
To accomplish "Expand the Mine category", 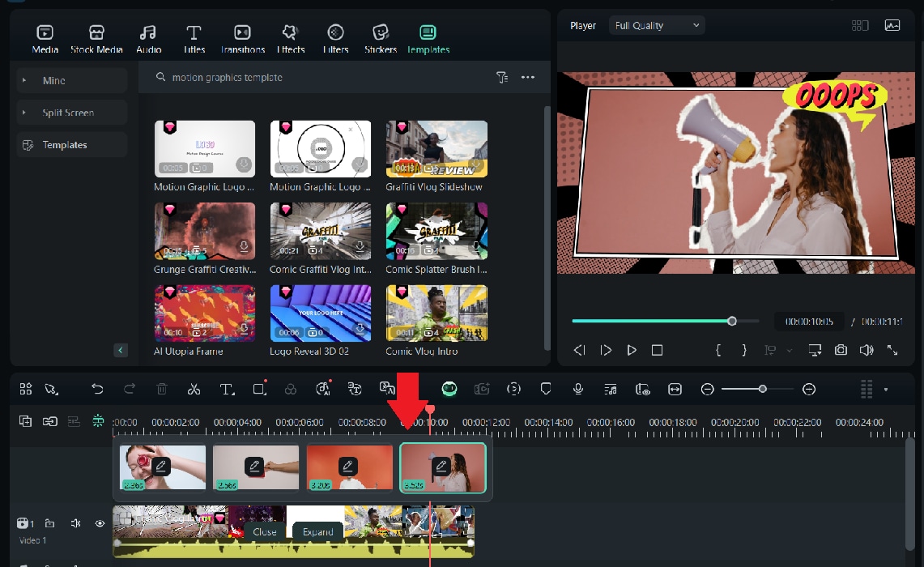I will click(72, 80).
